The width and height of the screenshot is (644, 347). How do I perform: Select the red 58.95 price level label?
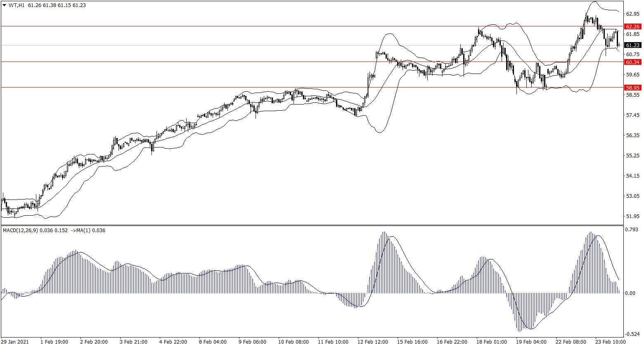(x=632, y=88)
